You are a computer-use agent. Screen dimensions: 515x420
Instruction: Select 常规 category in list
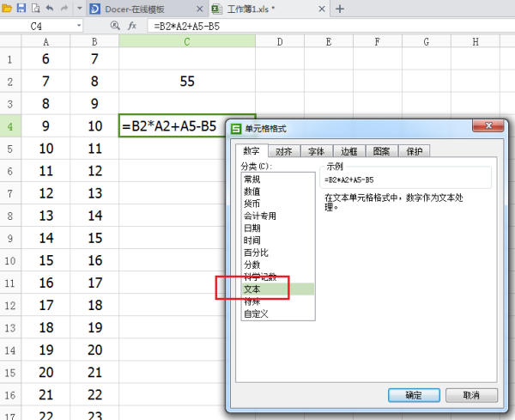tap(278, 180)
